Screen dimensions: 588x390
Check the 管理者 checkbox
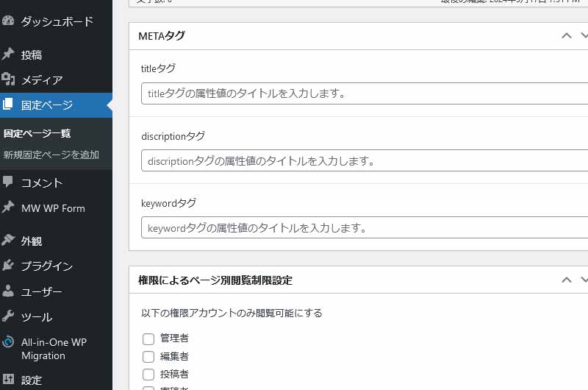click(x=148, y=338)
